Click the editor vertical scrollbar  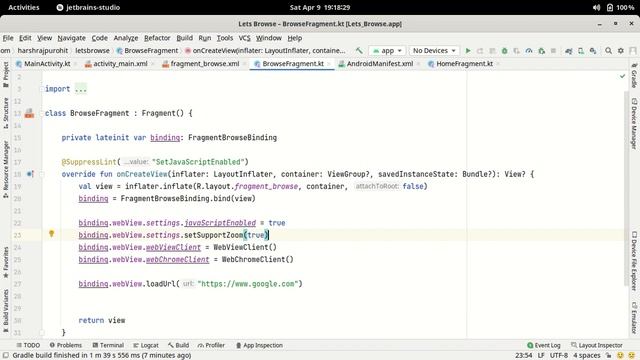(627, 188)
